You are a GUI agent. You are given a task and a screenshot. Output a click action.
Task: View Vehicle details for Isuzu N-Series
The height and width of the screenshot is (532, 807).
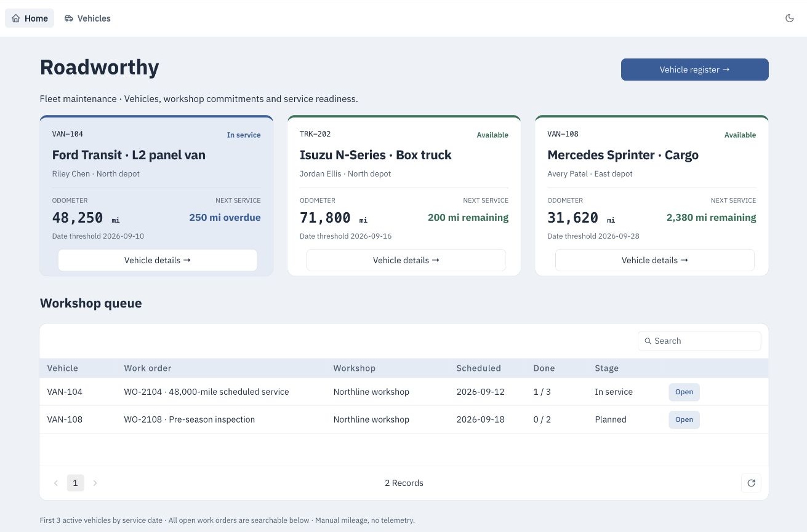click(406, 260)
